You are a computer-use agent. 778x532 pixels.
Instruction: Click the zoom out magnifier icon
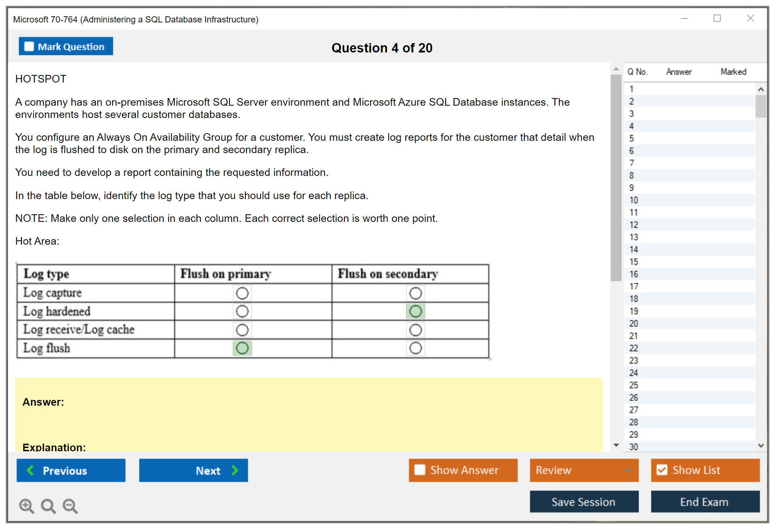click(x=70, y=506)
